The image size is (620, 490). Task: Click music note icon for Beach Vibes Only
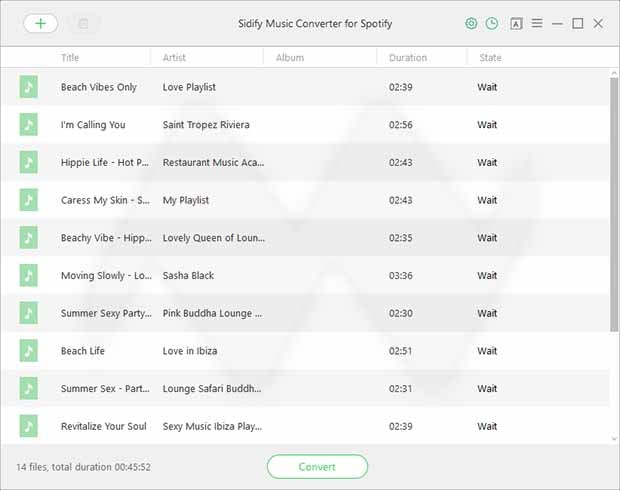(28, 87)
